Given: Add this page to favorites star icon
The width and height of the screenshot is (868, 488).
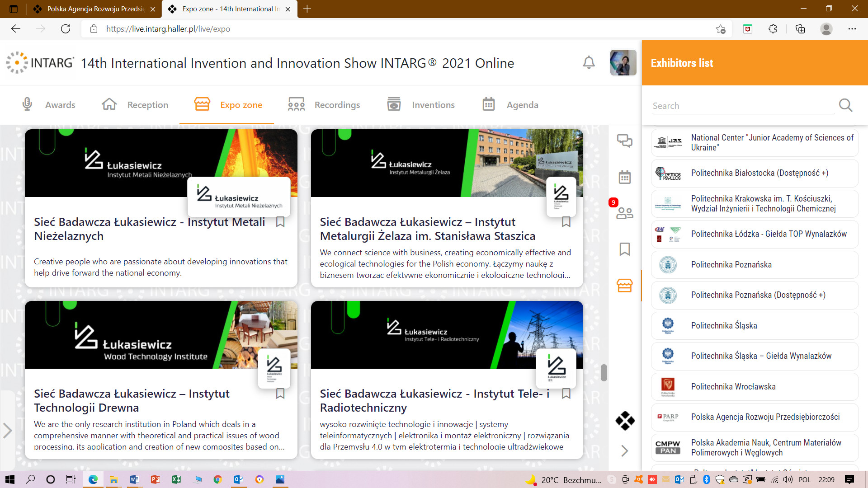Looking at the screenshot, I should click(x=721, y=29).
